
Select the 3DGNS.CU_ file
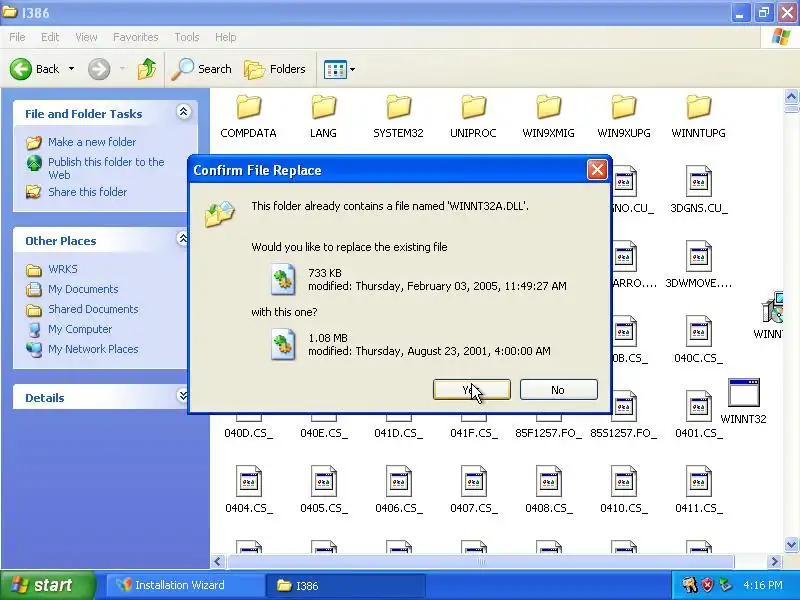[x=698, y=190]
